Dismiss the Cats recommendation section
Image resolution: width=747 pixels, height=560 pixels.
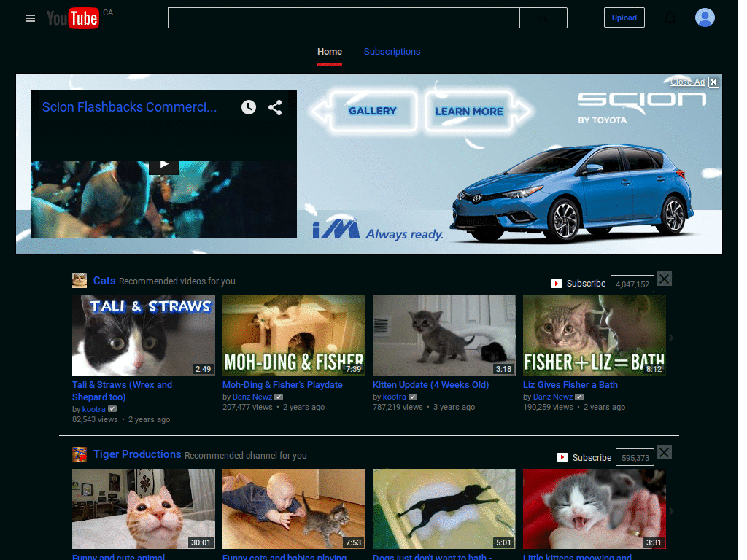pos(664,279)
